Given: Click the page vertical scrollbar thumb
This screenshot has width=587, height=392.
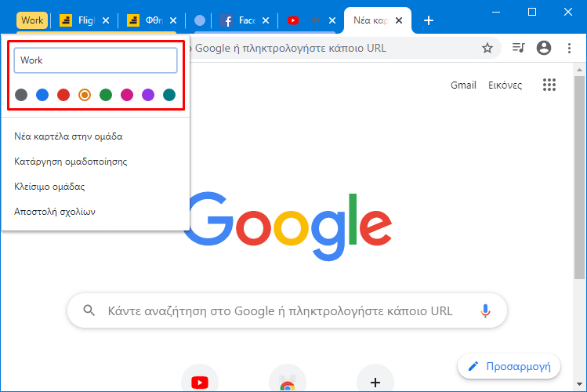Looking at the screenshot, I should (x=579, y=177).
